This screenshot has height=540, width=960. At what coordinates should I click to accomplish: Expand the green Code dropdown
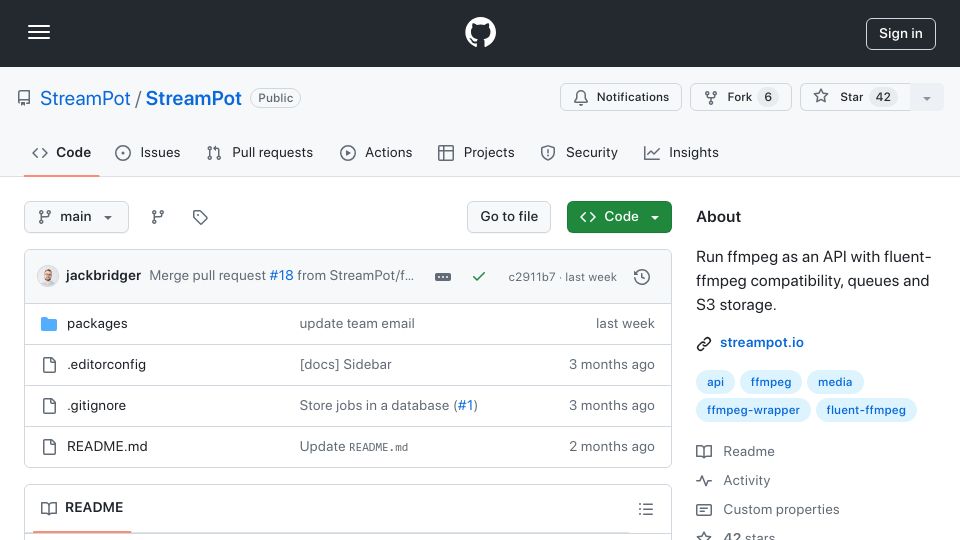(x=619, y=217)
